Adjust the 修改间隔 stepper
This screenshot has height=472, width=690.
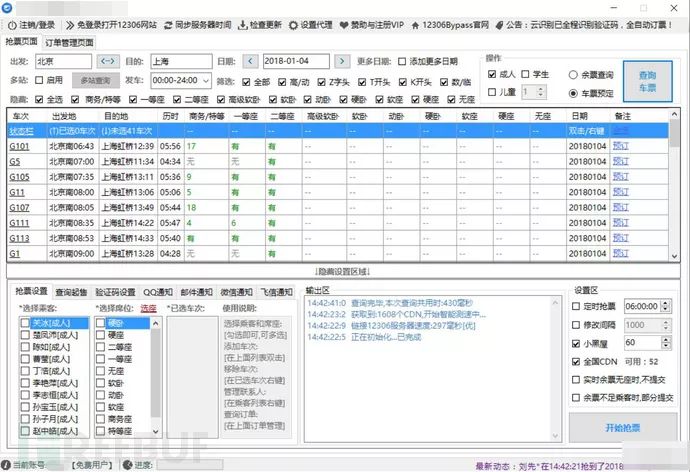tap(666, 325)
